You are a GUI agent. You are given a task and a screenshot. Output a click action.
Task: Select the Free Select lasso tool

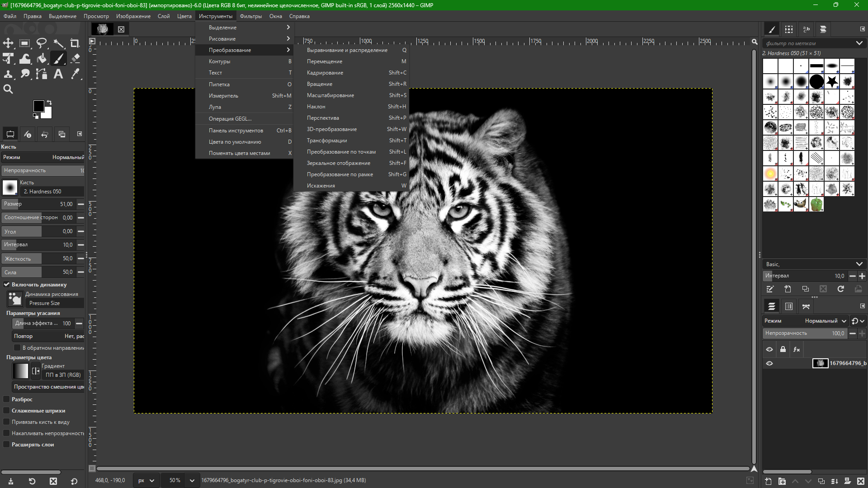click(x=42, y=43)
